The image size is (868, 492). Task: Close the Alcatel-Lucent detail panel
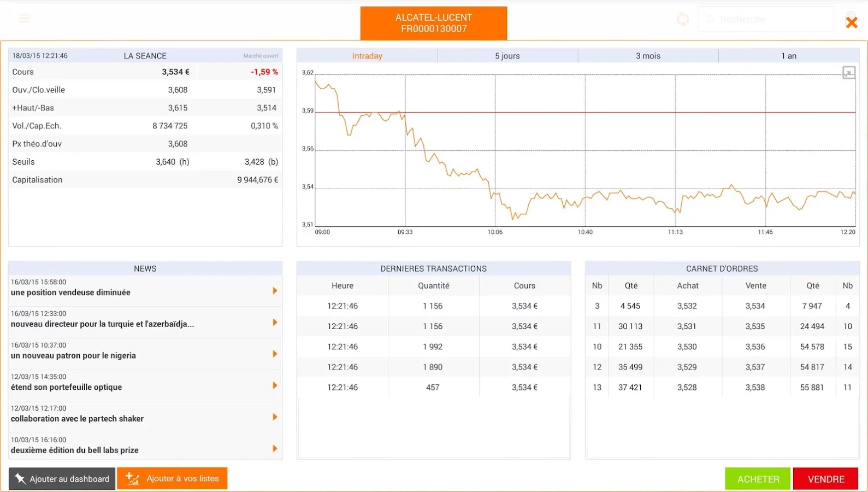[852, 22]
